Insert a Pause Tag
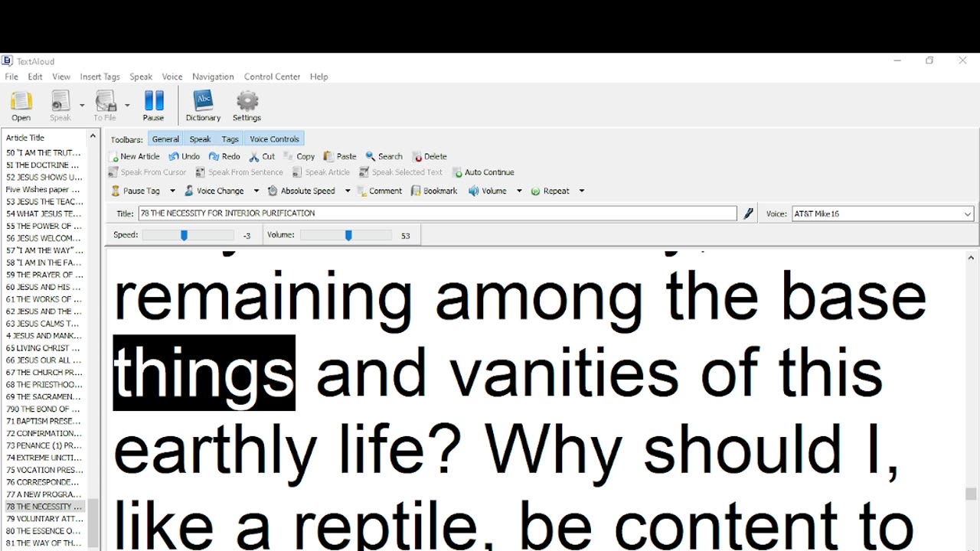This screenshot has width=980, height=551. (136, 191)
